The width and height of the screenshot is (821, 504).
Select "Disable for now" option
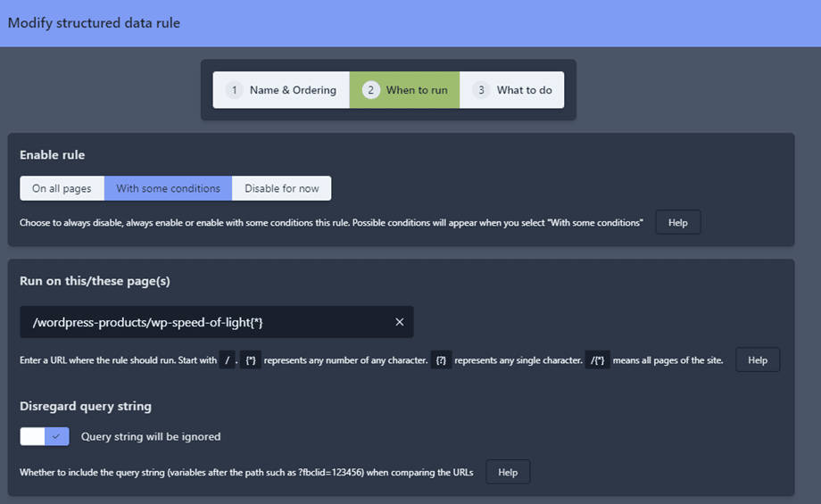pyautogui.click(x=281, y=188)
